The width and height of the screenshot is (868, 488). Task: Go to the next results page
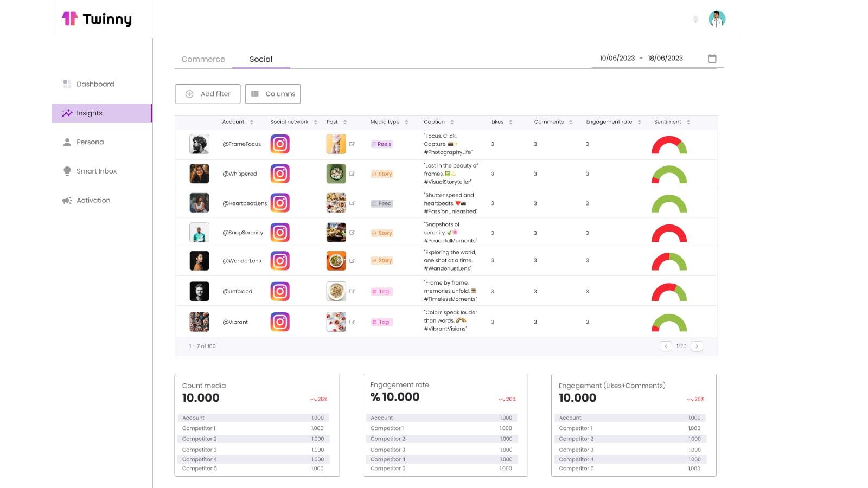click(x=697, y=346)
